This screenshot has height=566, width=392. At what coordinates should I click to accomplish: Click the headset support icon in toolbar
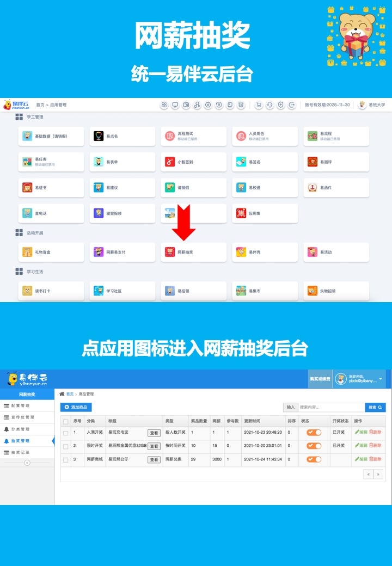269,104
